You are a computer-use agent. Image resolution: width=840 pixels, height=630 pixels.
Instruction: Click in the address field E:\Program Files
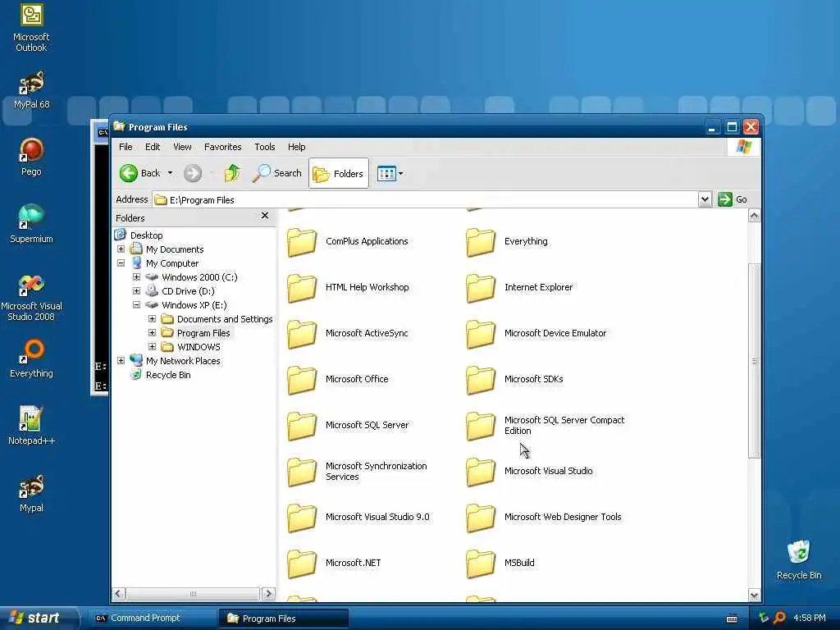pyautogui.click(x=426, y=200)
